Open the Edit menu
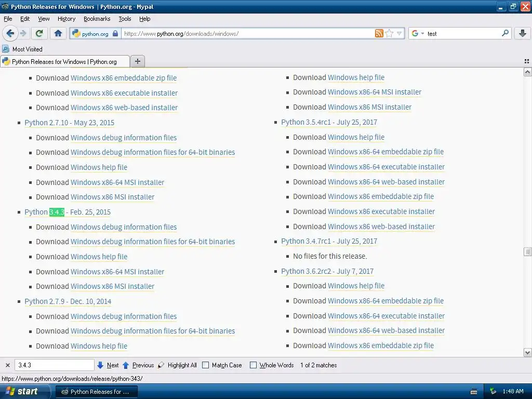Image resolution: width=532 pixels, height=399 pixels. pos(25,19)
